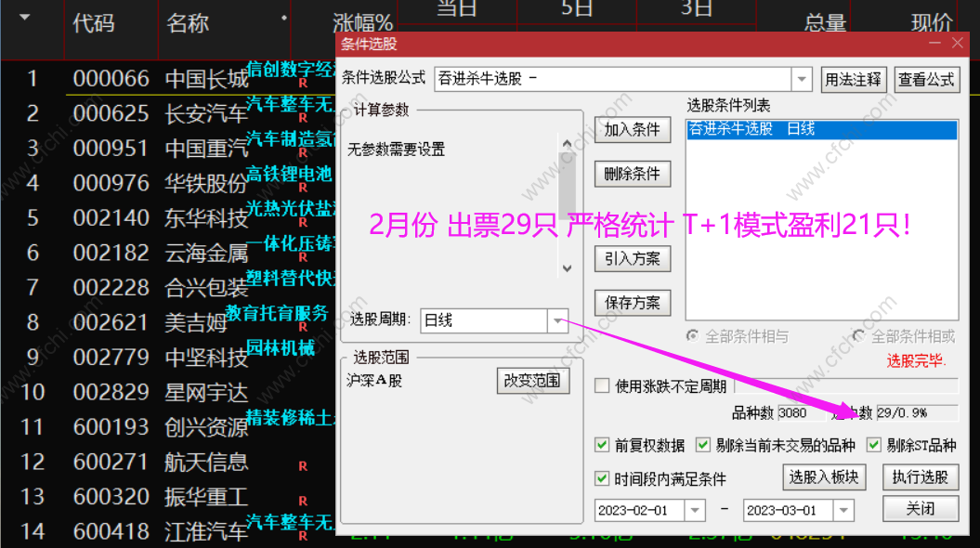
Task: Click the 高铁锂电池 tag on 华铁股份
Action: tap(289, 174)
